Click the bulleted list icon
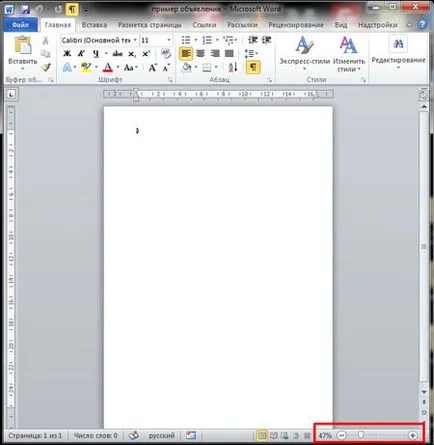The image size is (434, 445). (186, 40)
